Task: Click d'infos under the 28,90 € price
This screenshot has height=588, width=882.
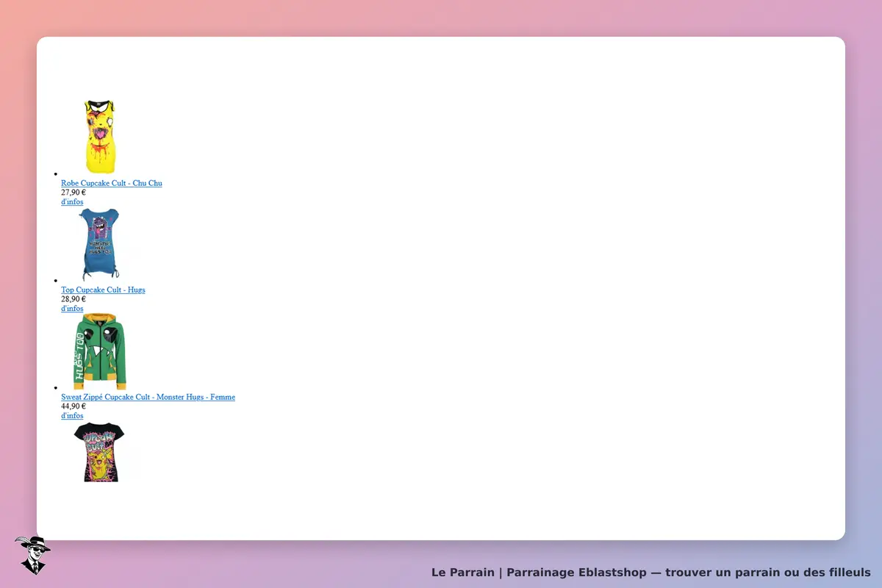Action: tap(72, 308)
